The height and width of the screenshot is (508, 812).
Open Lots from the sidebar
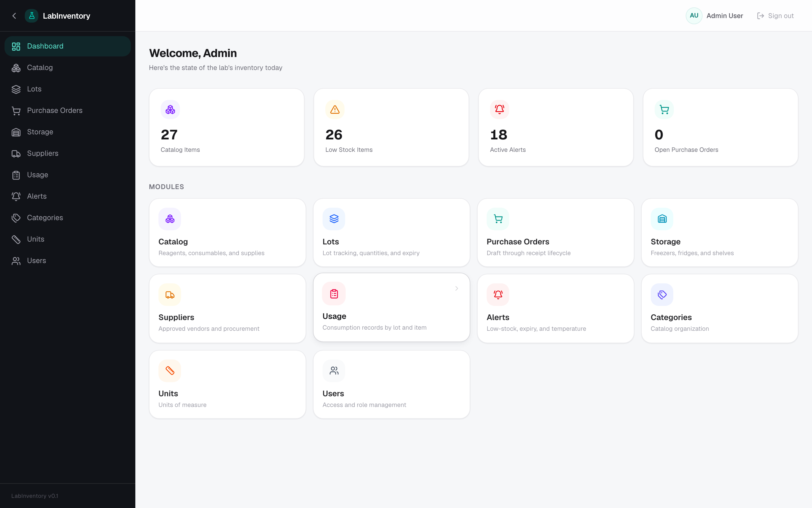coord(67,89)
